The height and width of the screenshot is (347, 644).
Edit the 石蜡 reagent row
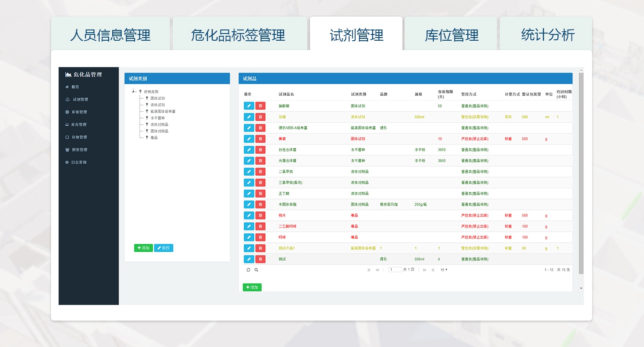(x=249, y=117)
